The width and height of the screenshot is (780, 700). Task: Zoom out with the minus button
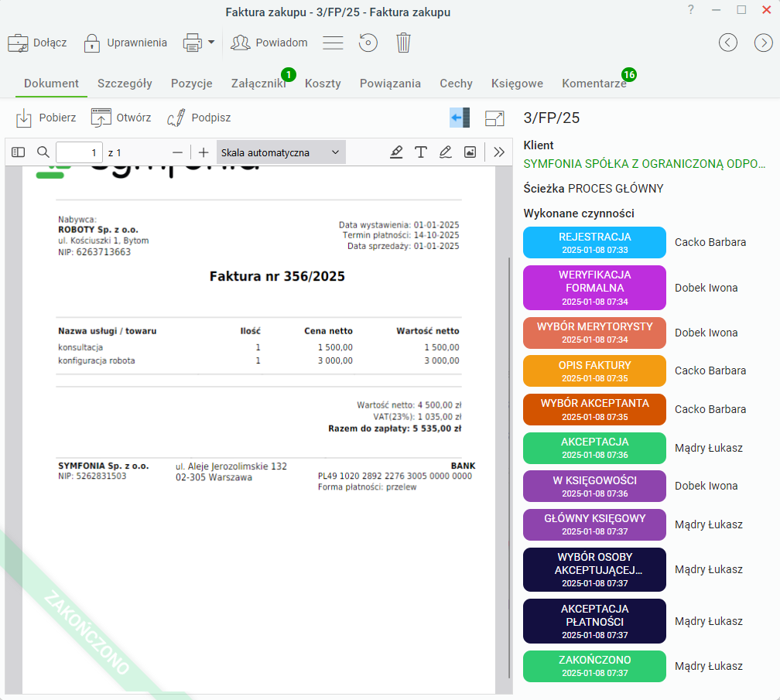coord(178,152)
